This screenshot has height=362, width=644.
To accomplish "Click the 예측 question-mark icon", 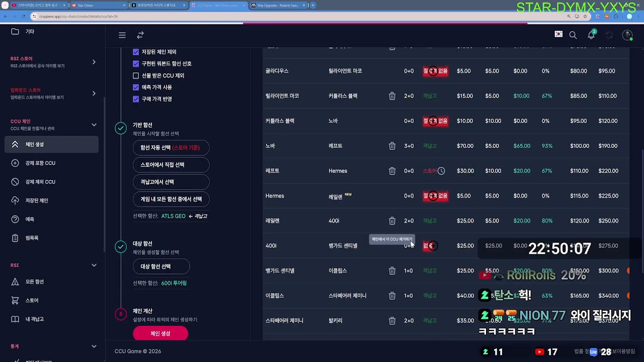I will pos(15,219).
